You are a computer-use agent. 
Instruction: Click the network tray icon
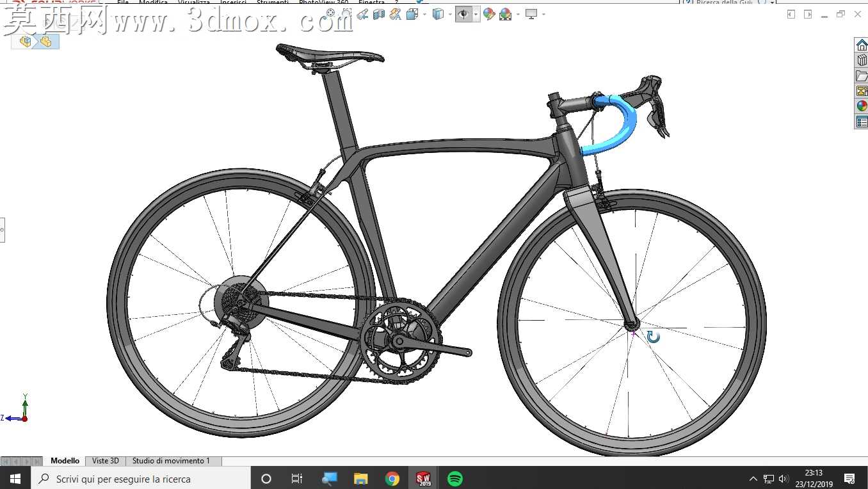(769, 479)
